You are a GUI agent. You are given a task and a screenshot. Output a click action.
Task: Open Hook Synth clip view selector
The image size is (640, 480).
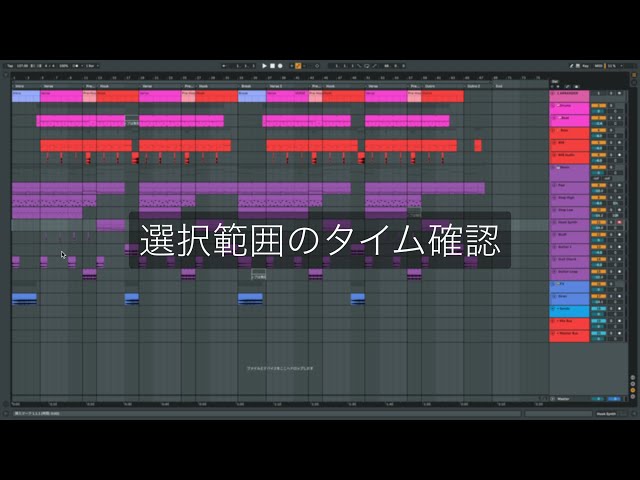pyautogui.click(x=606, y=414)
